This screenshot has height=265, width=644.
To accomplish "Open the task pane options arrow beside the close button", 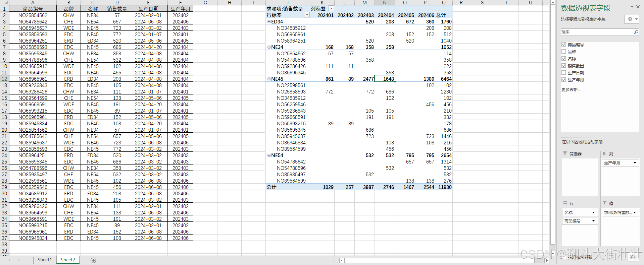I will coord(632,7).
